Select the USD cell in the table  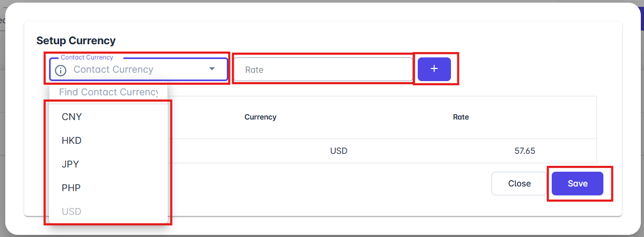tap(339, 151)
